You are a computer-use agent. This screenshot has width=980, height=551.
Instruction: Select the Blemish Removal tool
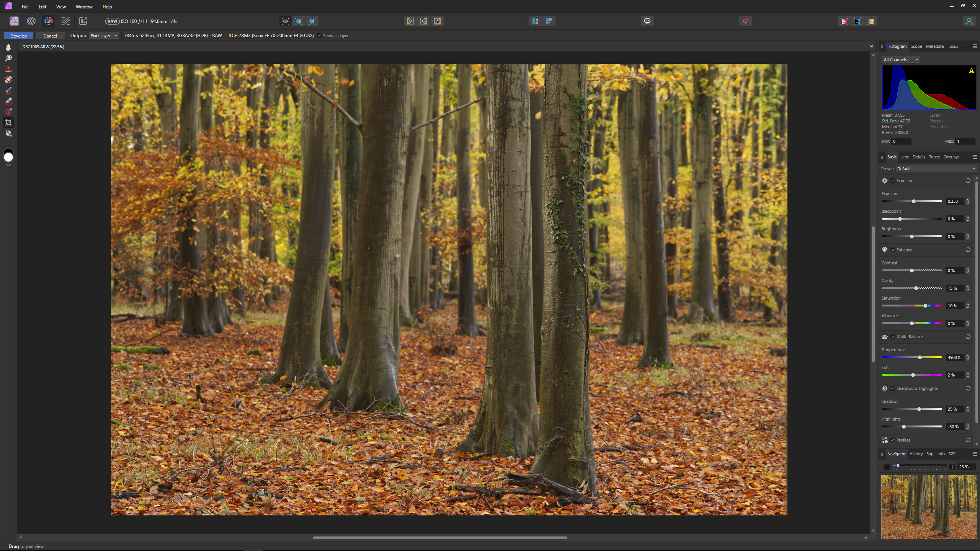[8, 80]
